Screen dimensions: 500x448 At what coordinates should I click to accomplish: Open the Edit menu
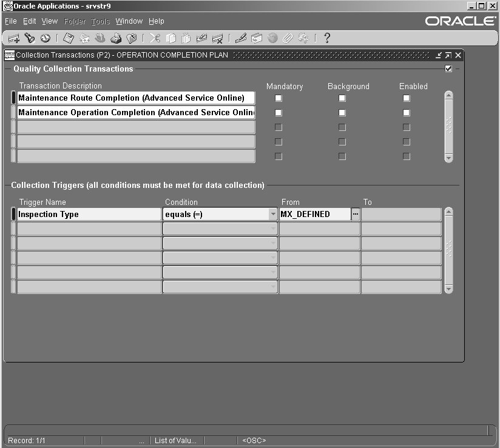[29, 21]
